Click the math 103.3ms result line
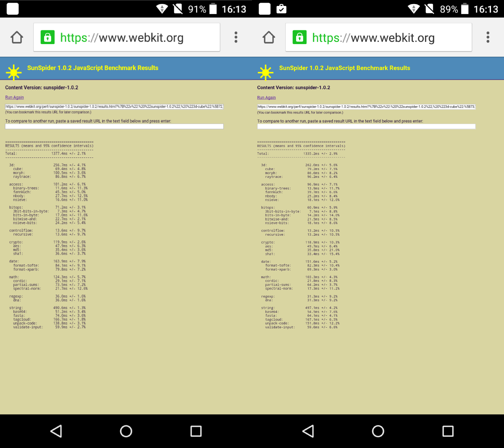Screen dimensions: 504x448 (x=299, y=277)
